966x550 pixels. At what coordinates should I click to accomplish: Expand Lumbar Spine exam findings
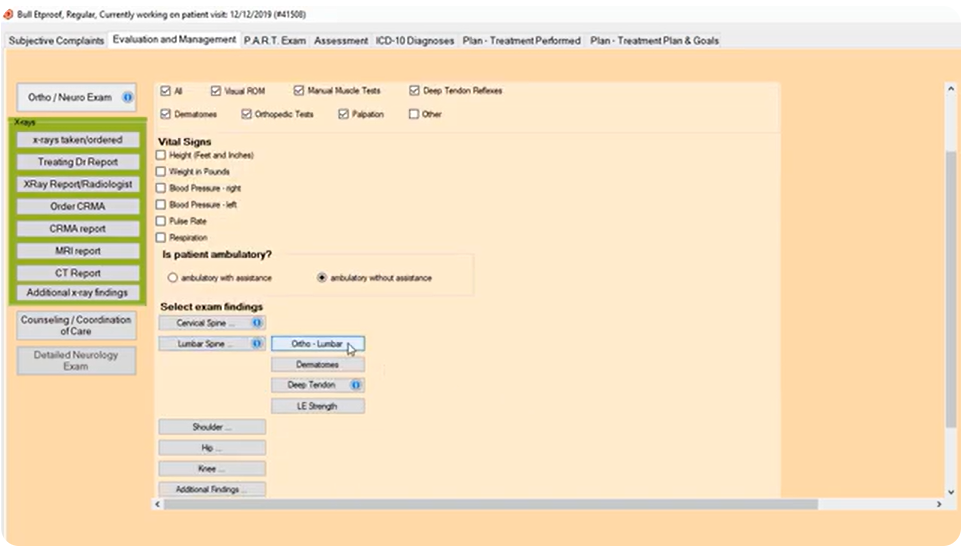pos(212,344)
